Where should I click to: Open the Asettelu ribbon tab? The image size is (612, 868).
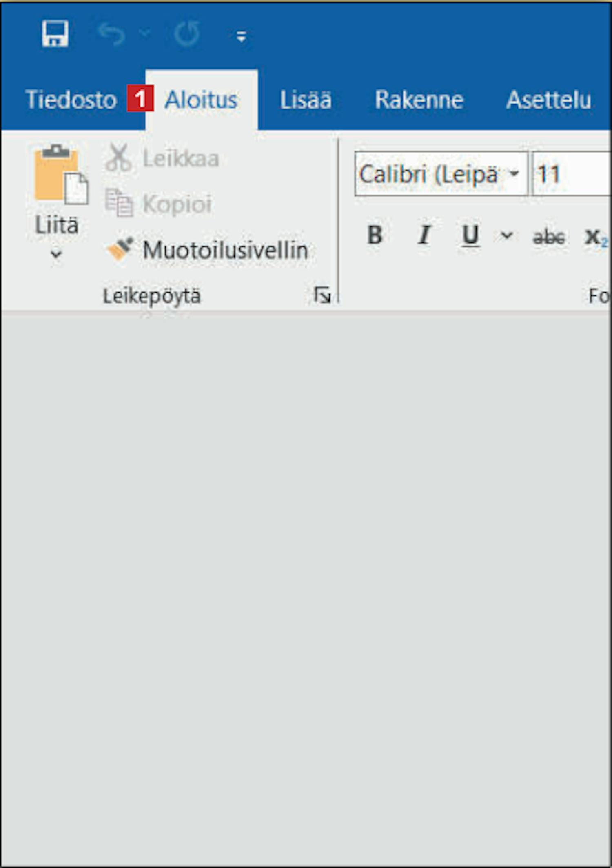pyautogui.click(x=549, y=100)
